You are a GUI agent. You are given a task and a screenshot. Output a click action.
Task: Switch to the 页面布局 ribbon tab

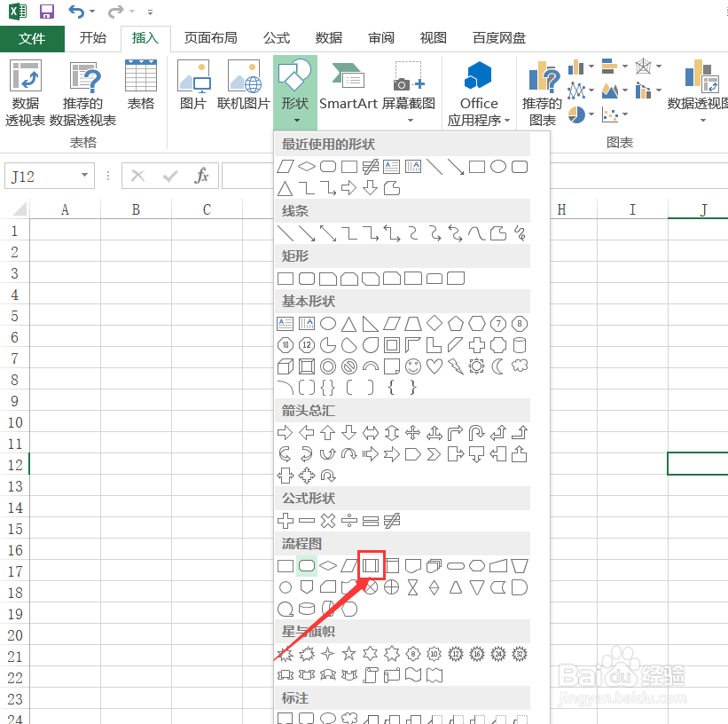pyautogui.click(x=211, y=37)
